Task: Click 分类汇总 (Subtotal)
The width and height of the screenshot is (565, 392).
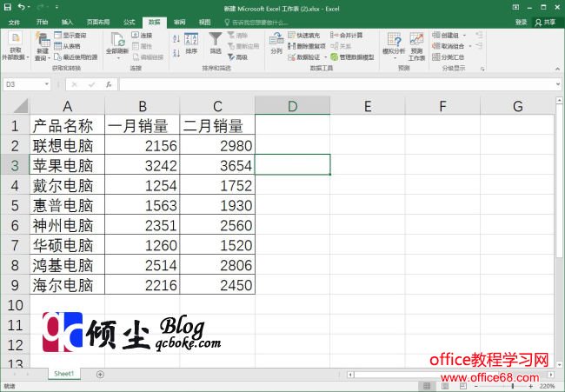Action: 449,56
